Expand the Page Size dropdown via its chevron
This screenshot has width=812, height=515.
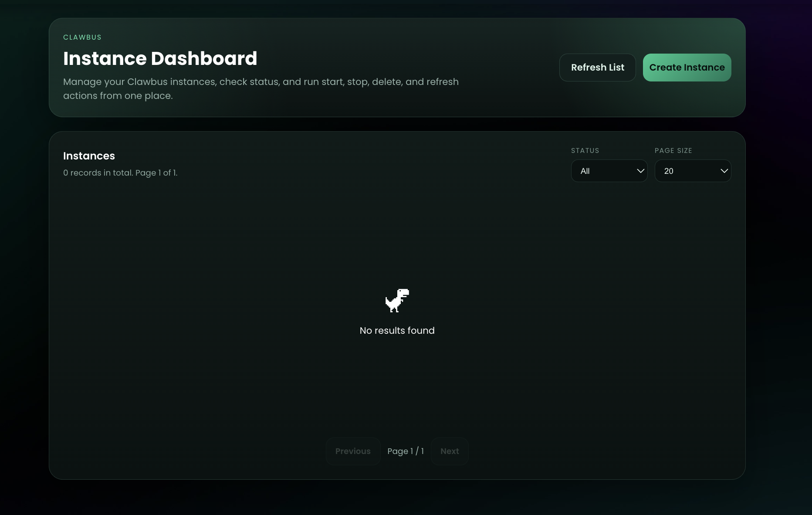(724, 171)
